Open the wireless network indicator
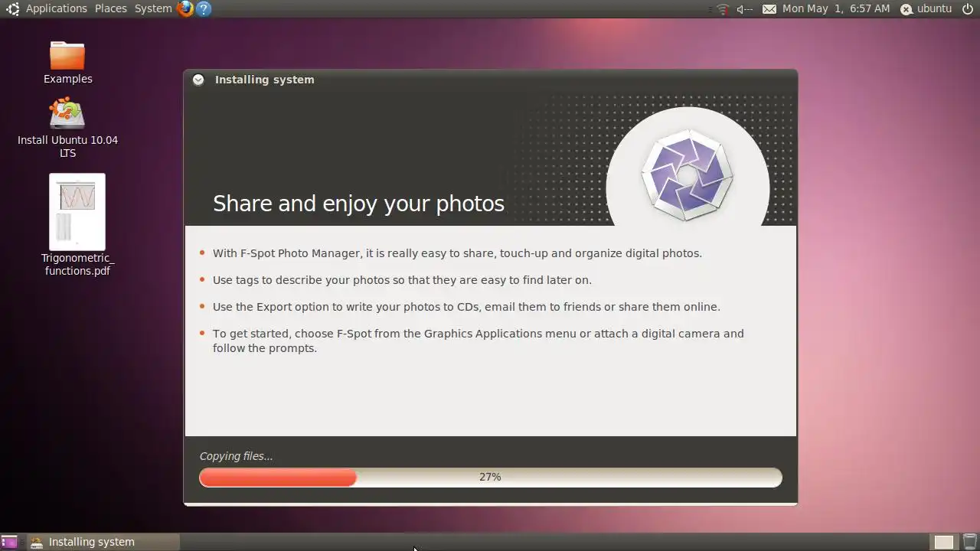This screenshot has width=980, height=551. [x=723, y=8]
